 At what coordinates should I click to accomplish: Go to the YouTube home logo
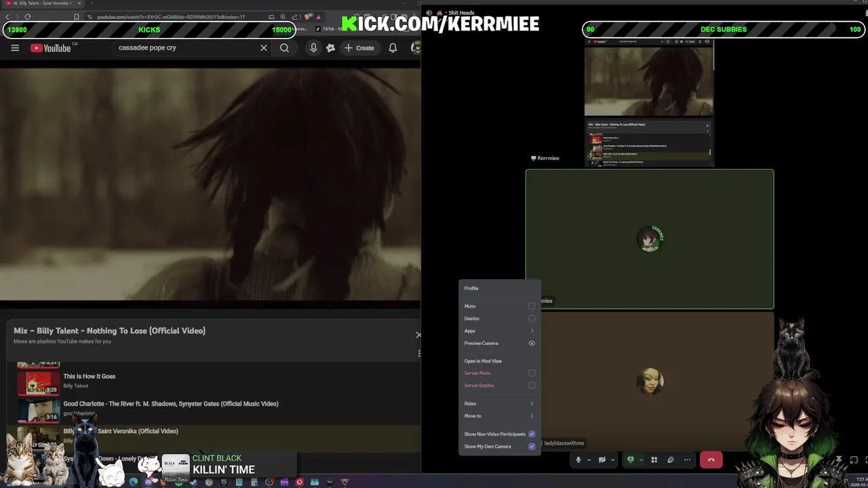(x=51, y=48)
